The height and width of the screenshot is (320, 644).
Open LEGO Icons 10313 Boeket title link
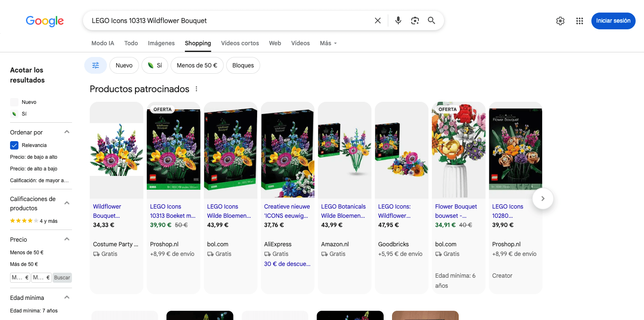(x=173, y=211)
